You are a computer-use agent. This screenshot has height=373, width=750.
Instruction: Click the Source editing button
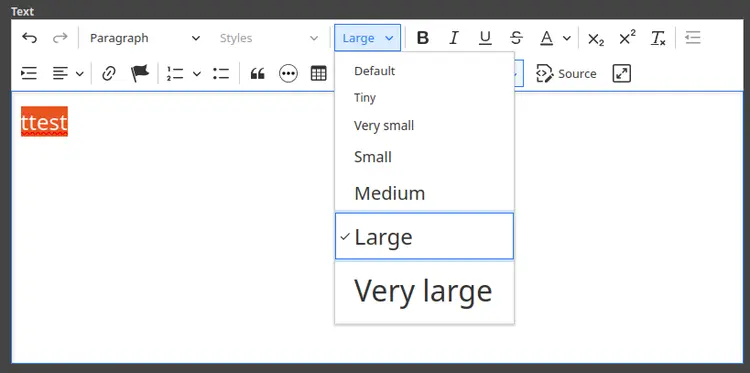tap(566, 74)
